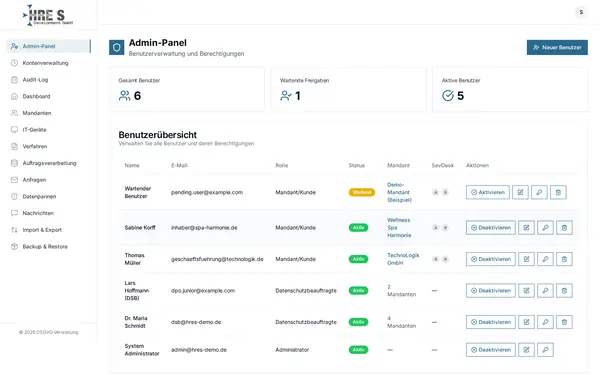Open the Audit-Log page
Viewport: 600px width, 375px height.
pyautogui.click(x=49, y=80)
